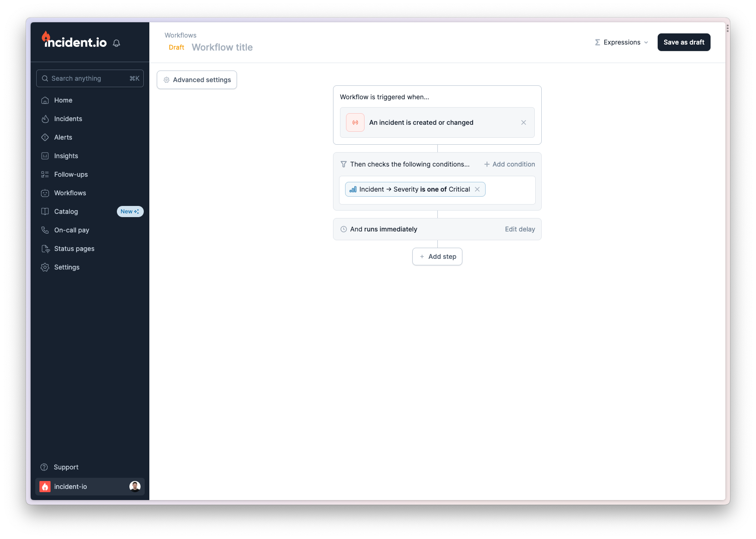Click the severity bars icon in condition
Viewport: 756px width, 539px height.
pos(353,189)
